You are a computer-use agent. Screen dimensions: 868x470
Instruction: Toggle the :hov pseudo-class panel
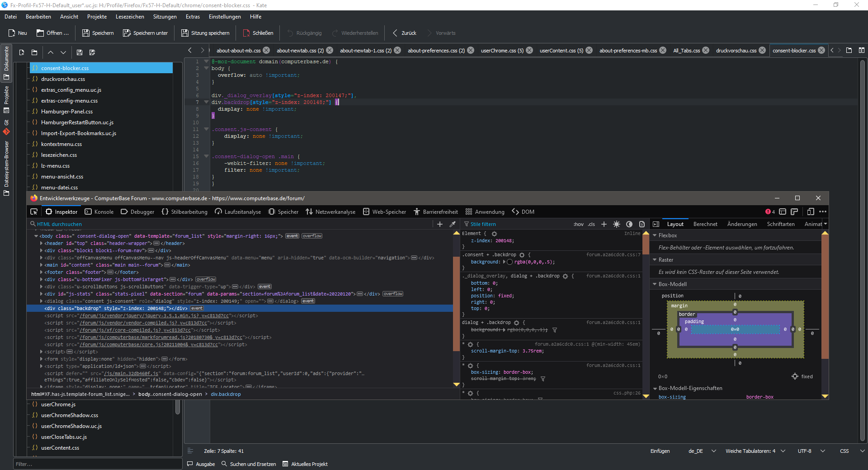(578, 224)
